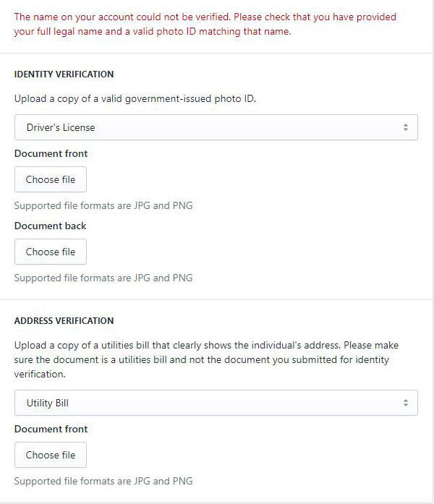Choose file for address verification Document front

[x=51, y=455]
